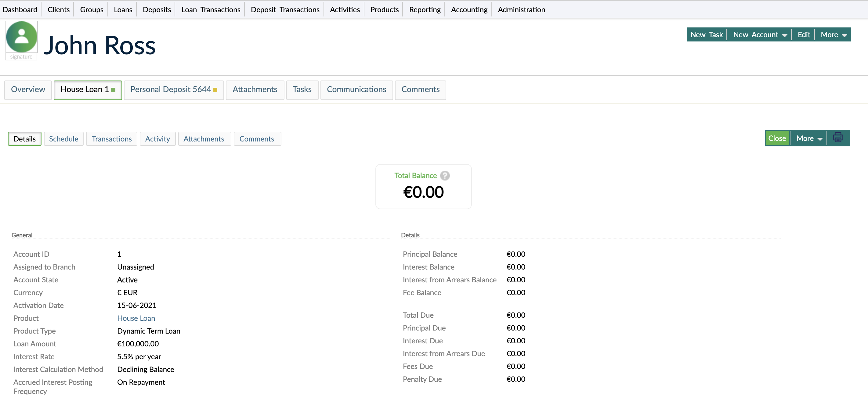The height and width of the screenshot is (397, 868).
Task: Click the New Task button
Action: (x=706, y=35)
